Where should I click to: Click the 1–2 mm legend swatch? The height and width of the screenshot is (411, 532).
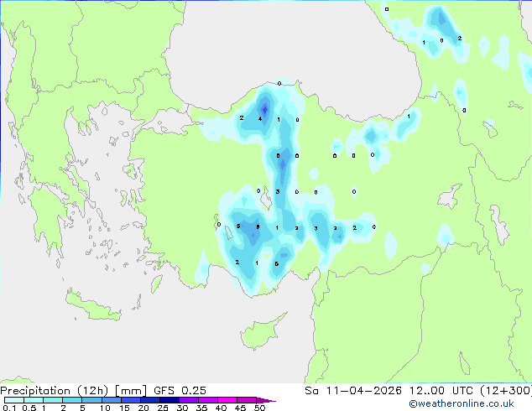point(53,400)
